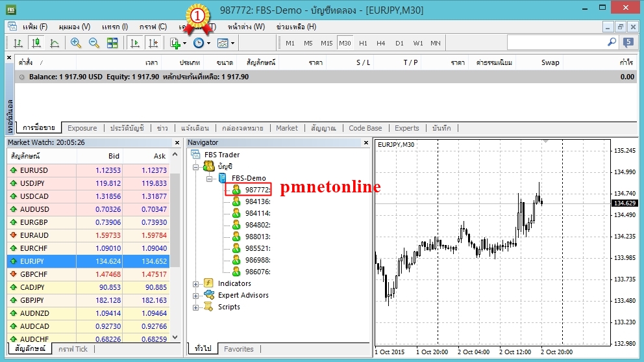The width and height of the screenshot is (644, 362).
Task: Switch to the ประวัติบัญชี tab
Action: [x=127, y=128]
